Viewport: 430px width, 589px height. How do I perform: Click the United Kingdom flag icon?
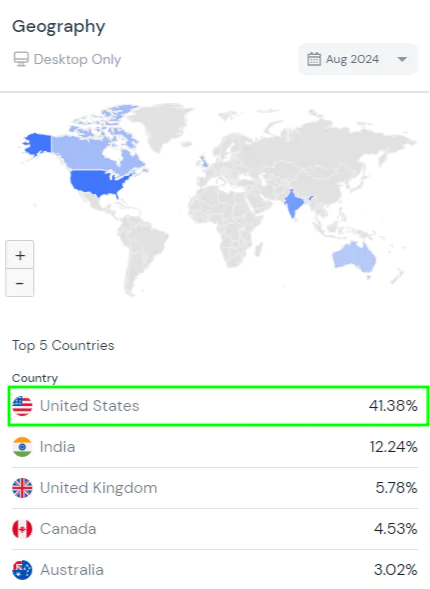pos(22,488)
